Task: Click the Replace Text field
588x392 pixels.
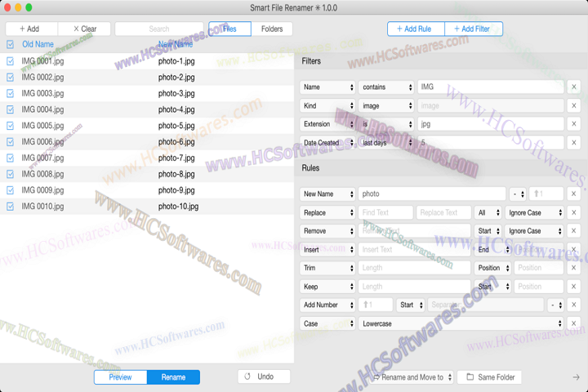Action: [x=443, y=212]
